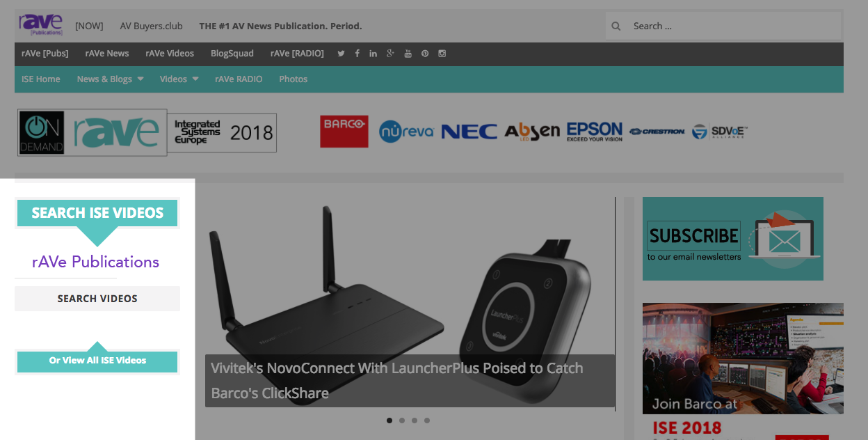
Task: Expand the Videos dropdown menu
Action: click(179, 79)
